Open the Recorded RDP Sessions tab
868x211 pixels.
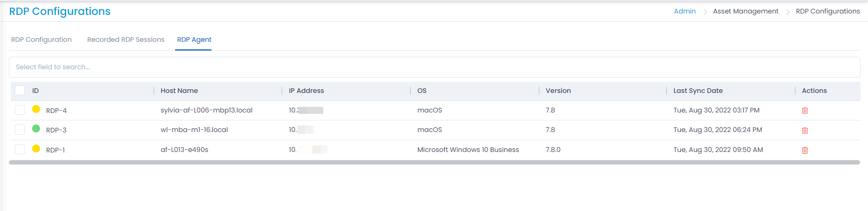(x=126, y=40)
